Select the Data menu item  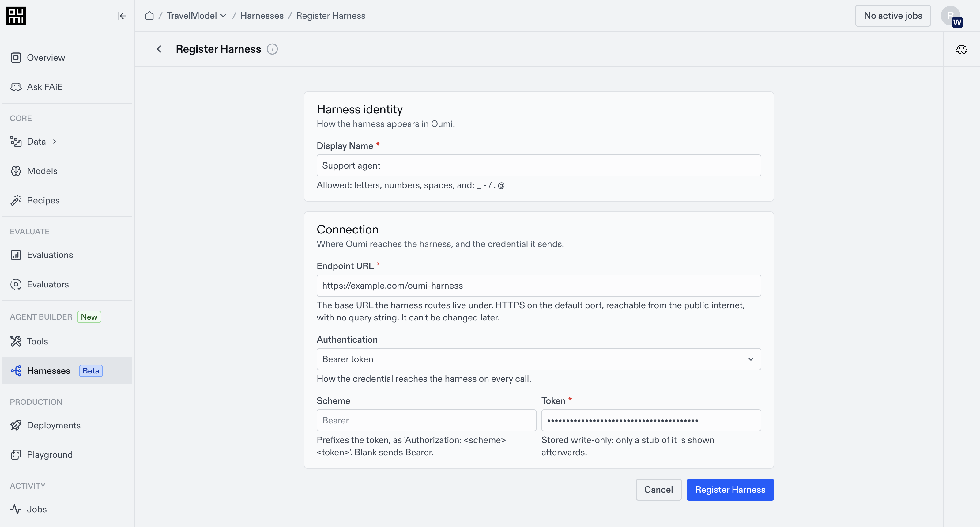36,142
